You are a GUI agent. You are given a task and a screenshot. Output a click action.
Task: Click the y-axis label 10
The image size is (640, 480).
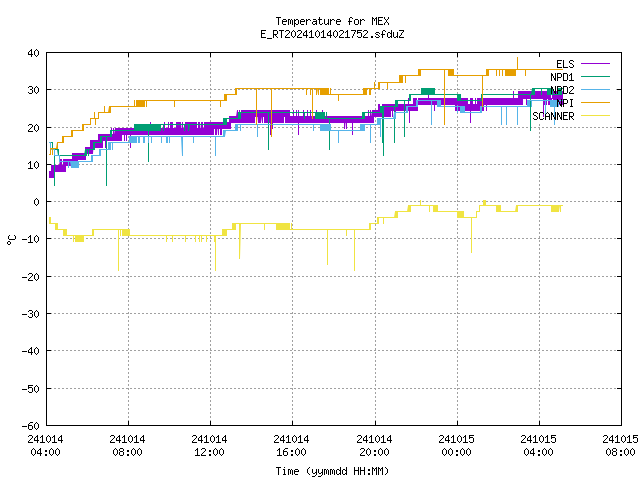pyautogui.click(x=33, y=165)
